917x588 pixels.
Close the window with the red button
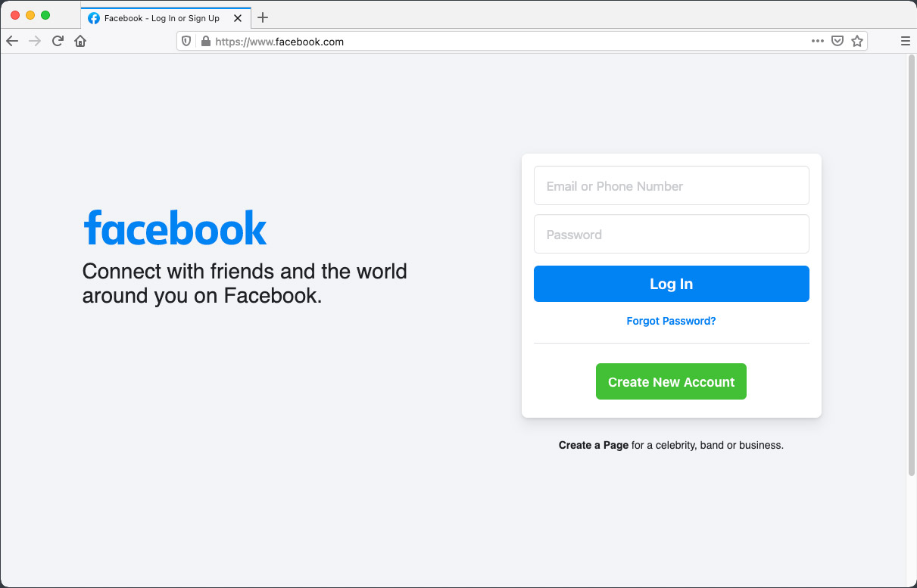point(15,15)
